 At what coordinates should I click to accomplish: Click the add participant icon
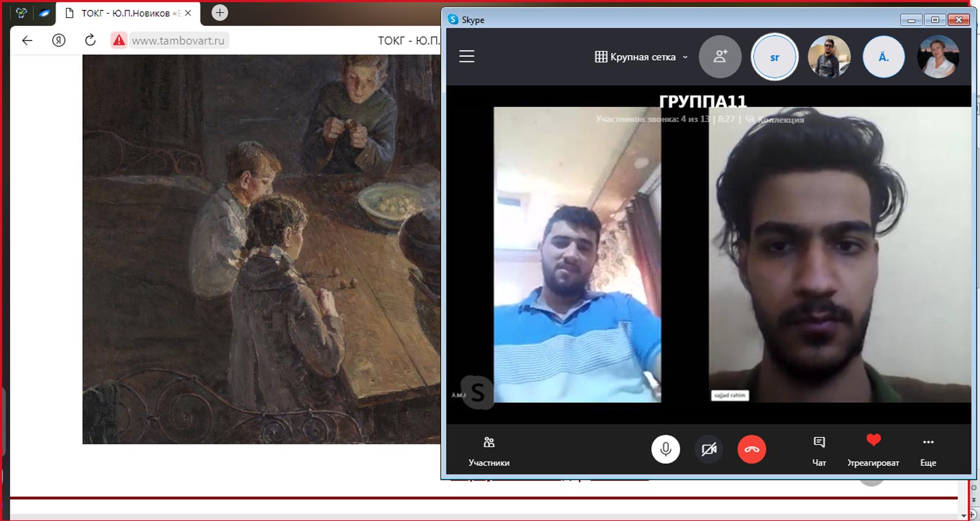pos(720,56)
